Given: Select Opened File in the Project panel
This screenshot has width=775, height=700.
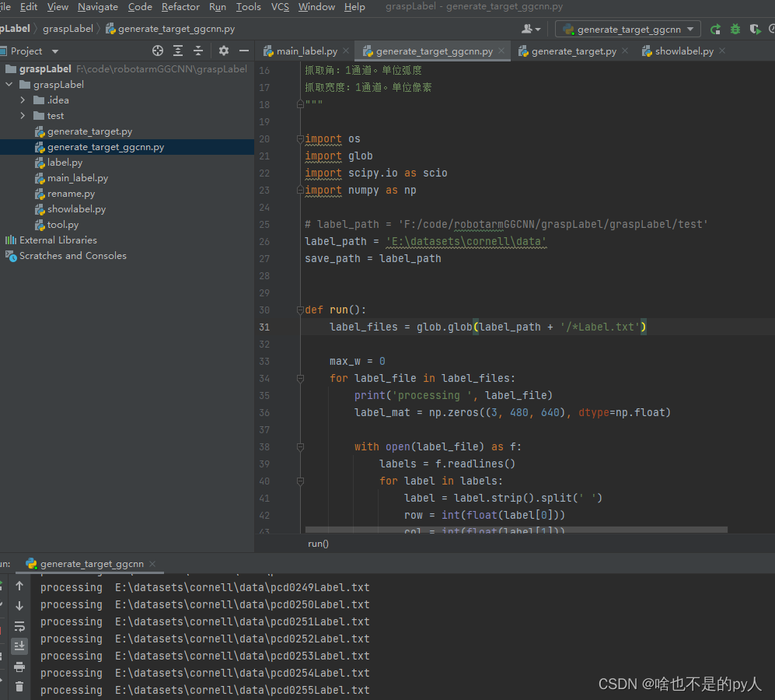Looking at the screenshot, I should [x=158, y=50].
